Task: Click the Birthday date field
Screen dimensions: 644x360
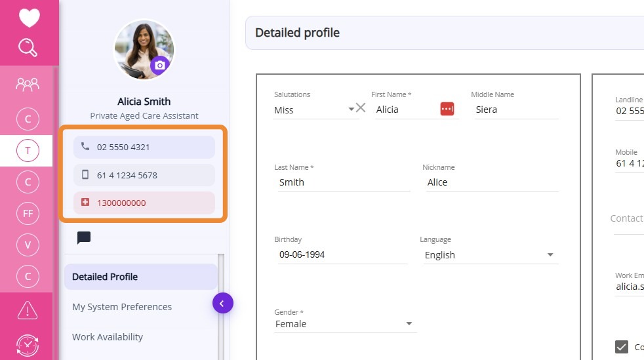Action: (x=341, y=254)
